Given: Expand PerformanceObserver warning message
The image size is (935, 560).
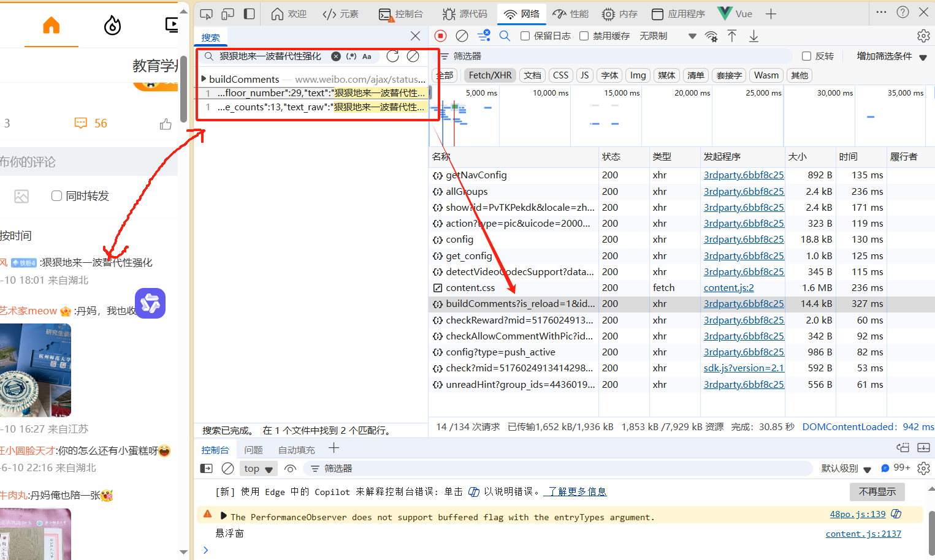Looking at the screenshot, I should (223, 516).
